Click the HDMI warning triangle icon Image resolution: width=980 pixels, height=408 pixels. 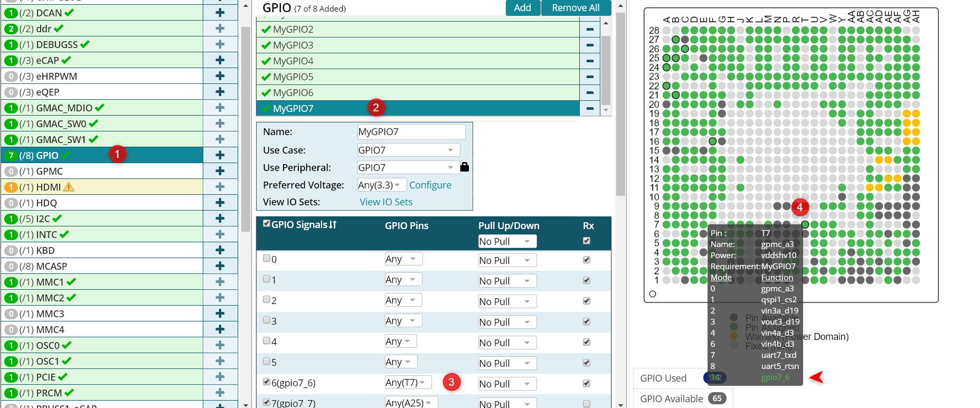pyautogui.click(x=69, y=187)
